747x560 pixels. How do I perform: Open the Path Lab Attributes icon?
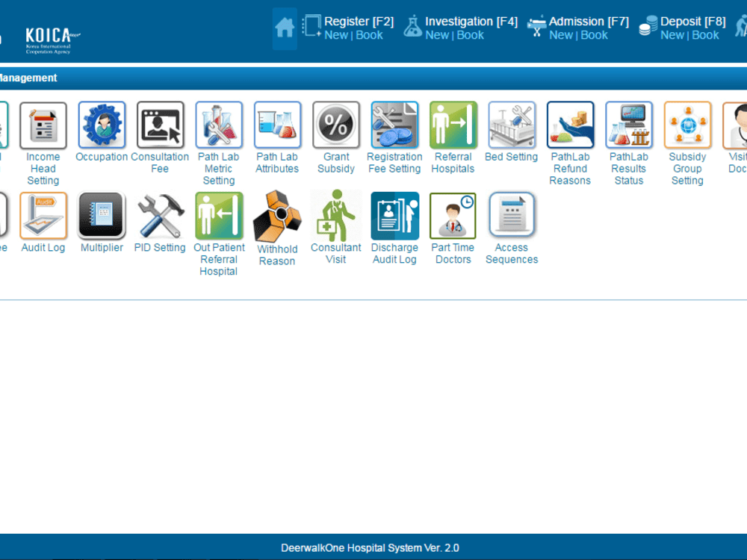[277, 125]
